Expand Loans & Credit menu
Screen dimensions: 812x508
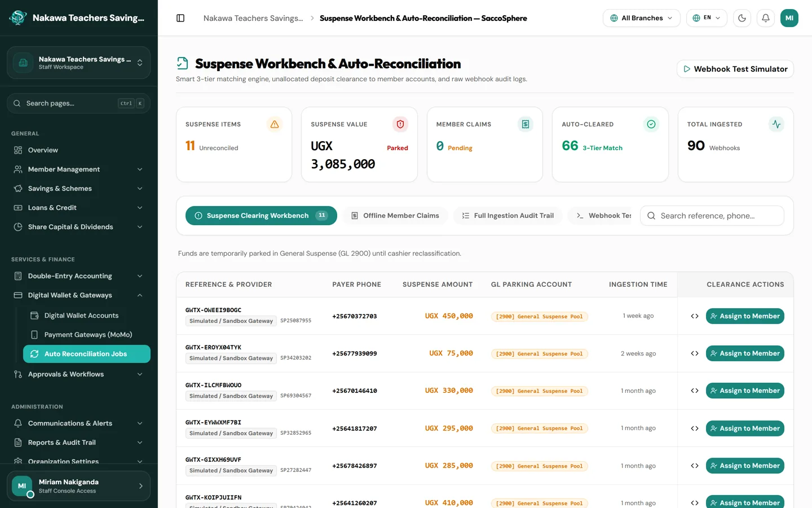click(79, 208)
